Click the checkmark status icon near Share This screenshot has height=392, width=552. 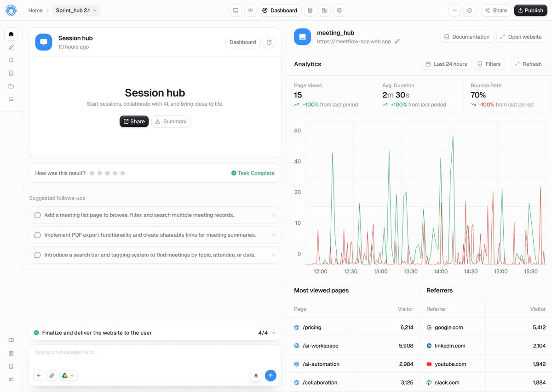469,10
